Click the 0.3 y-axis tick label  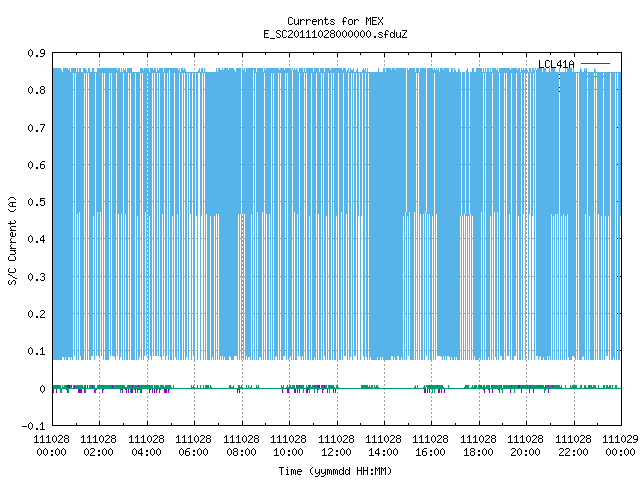[x=36, y=277]
